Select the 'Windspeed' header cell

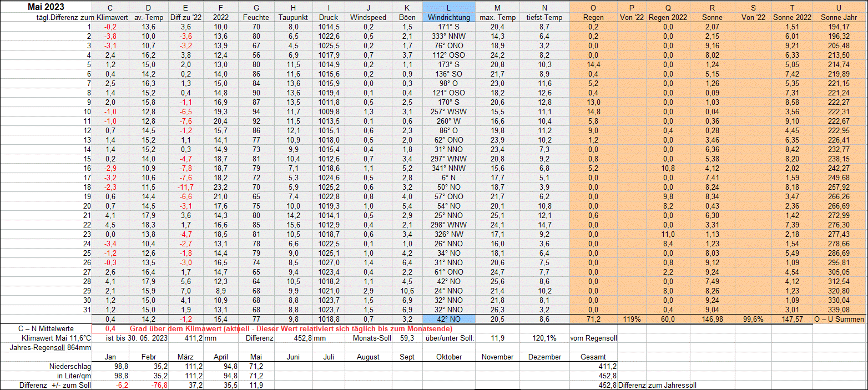coord(369,17)
